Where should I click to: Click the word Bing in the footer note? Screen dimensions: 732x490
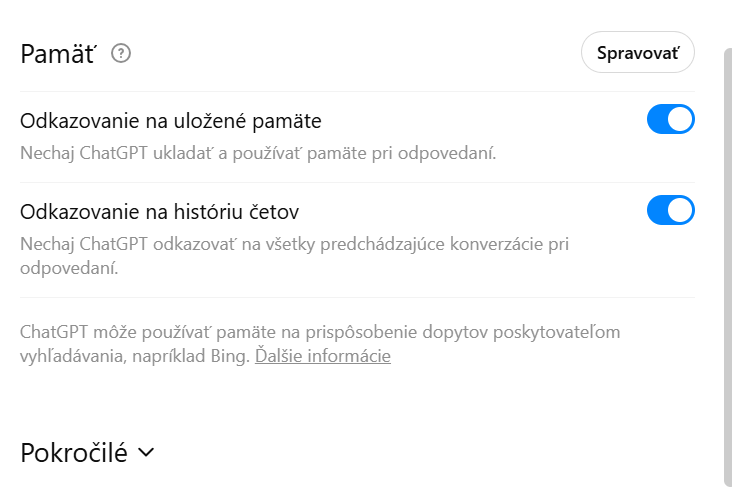[x=229, y=356]
